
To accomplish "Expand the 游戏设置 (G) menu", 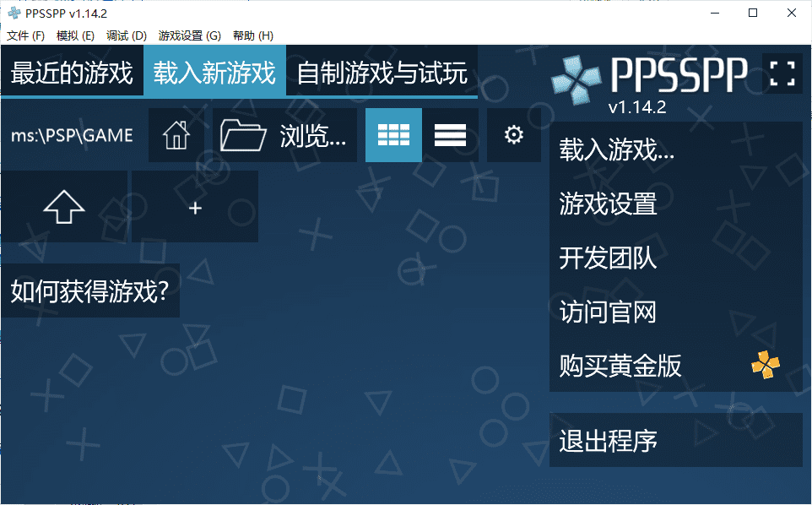I will tap(189, 35).
